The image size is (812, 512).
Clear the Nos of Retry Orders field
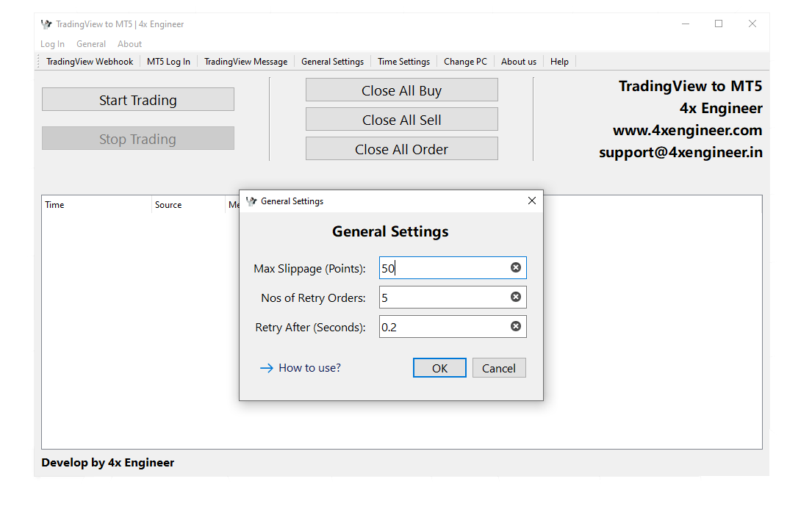click(x=516, y=298)
